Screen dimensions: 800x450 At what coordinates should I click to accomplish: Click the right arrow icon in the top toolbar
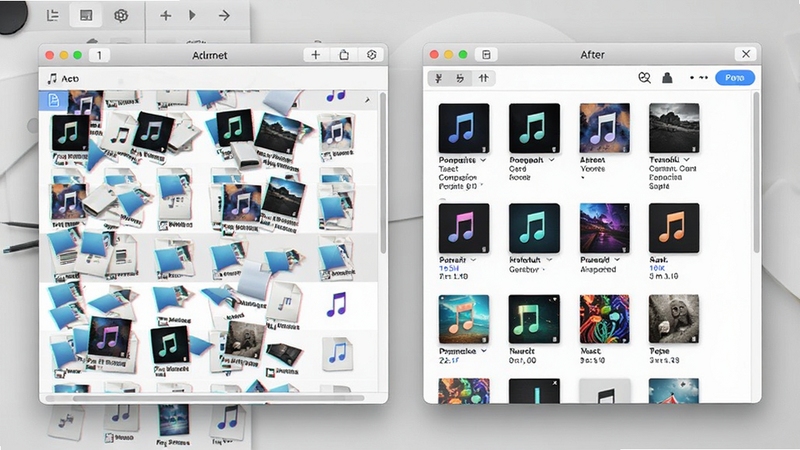pos(224,16)
